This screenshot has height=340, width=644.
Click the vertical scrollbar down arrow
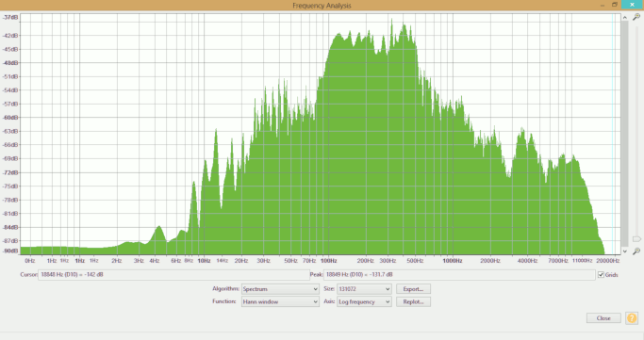[625, 251]
